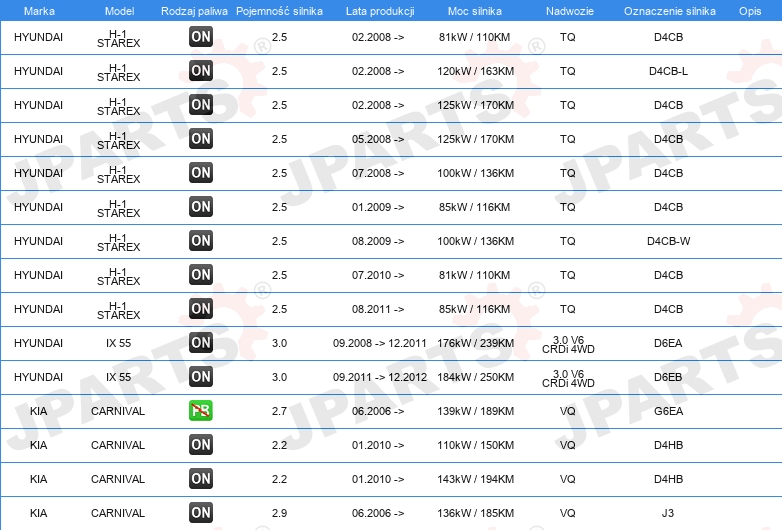Select the D6EB engine code
The height and width of the screenshot is (530, 782).
click(668, 377)
